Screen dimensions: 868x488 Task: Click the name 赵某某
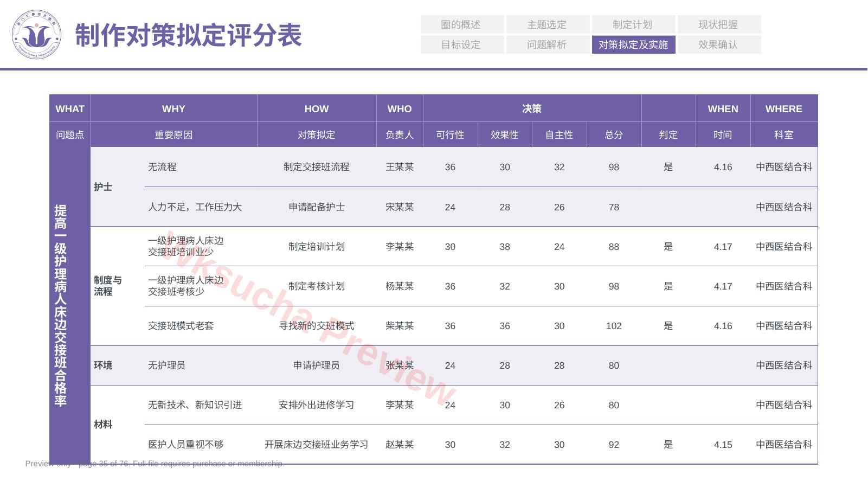[x=400, y=445]
